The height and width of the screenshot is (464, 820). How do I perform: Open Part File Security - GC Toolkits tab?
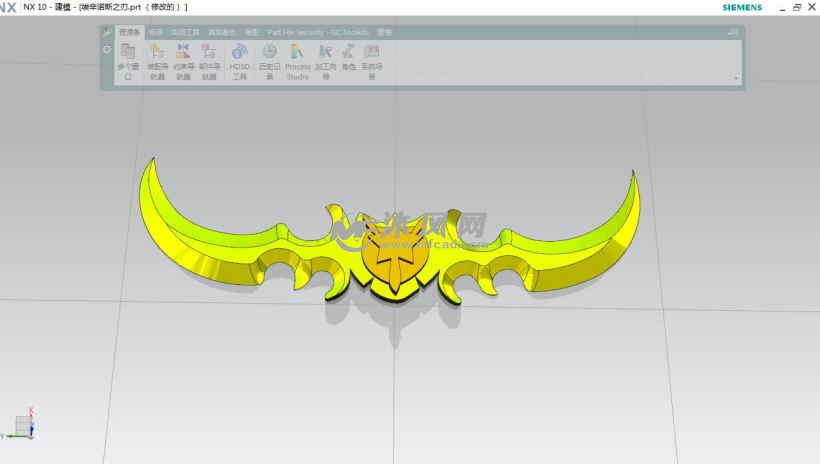click(x=318, y=32)
